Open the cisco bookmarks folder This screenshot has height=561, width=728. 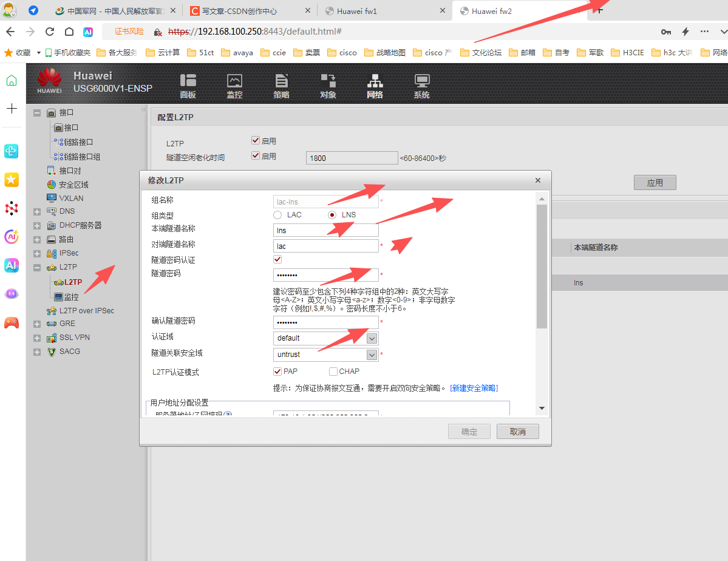342,52
